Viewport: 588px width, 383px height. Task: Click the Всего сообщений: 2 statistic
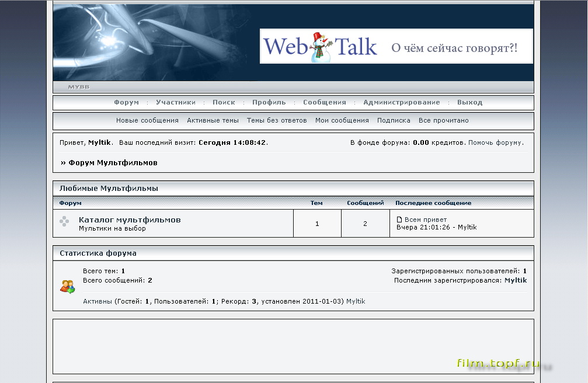(x=117, y=280)
